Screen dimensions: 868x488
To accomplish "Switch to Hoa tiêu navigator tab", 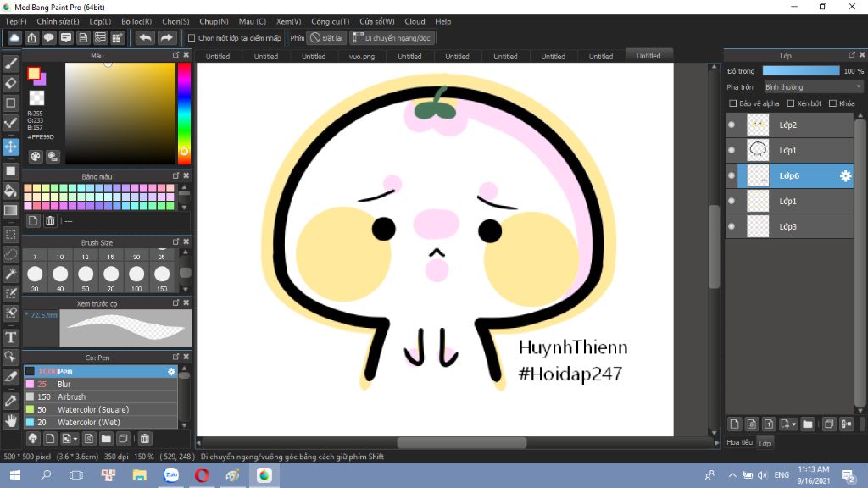I will pos(739,442).
